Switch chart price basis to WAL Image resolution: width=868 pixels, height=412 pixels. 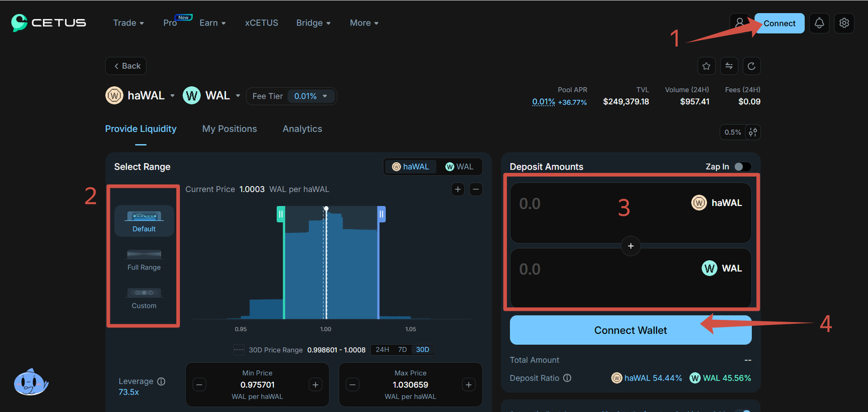[459, 166]
